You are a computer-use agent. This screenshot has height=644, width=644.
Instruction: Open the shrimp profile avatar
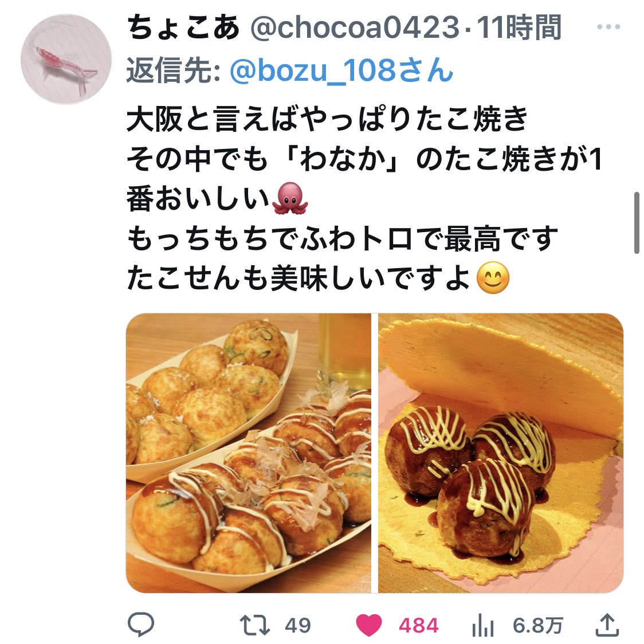66,59
